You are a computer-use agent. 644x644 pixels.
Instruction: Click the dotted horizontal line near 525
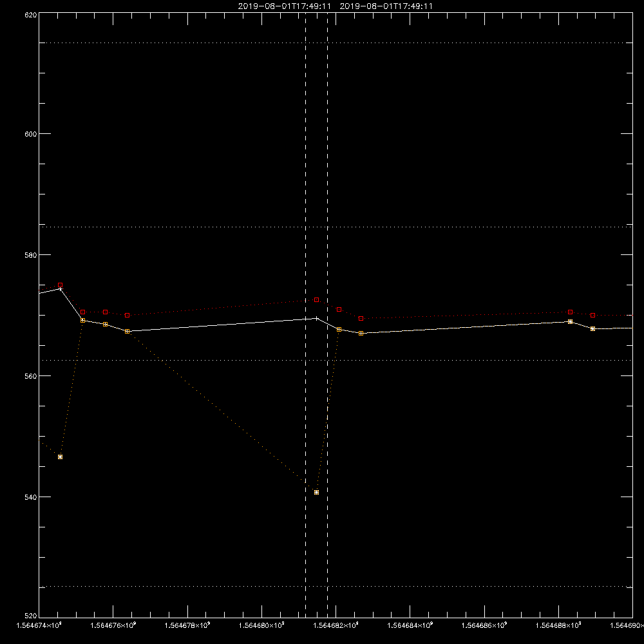point(336,587)
